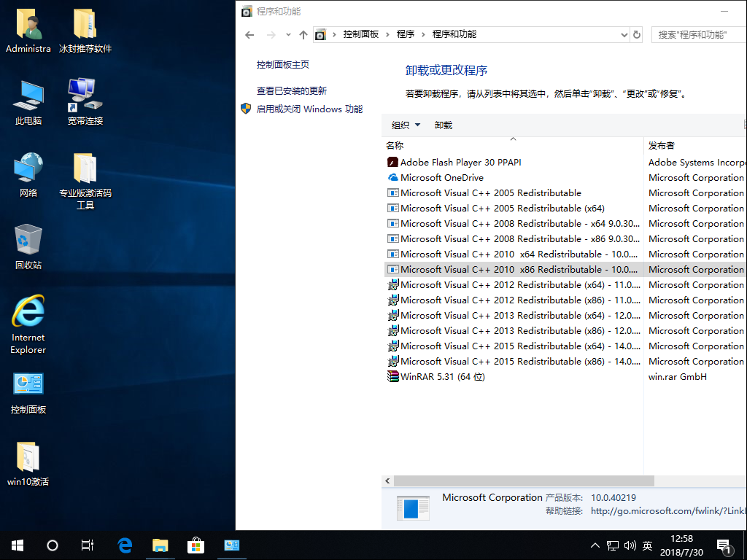The image size is (747, 560).
Task: Show hidden tray icons chevron
Action: 595,545
